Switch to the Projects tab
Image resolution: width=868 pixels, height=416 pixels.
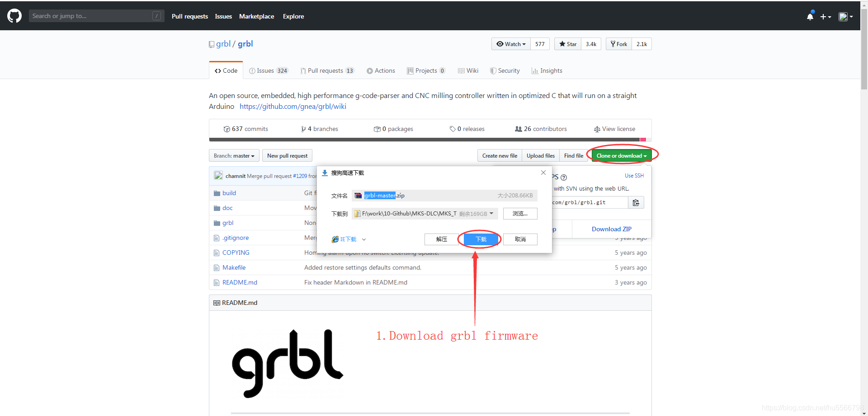tap(426, 70)
